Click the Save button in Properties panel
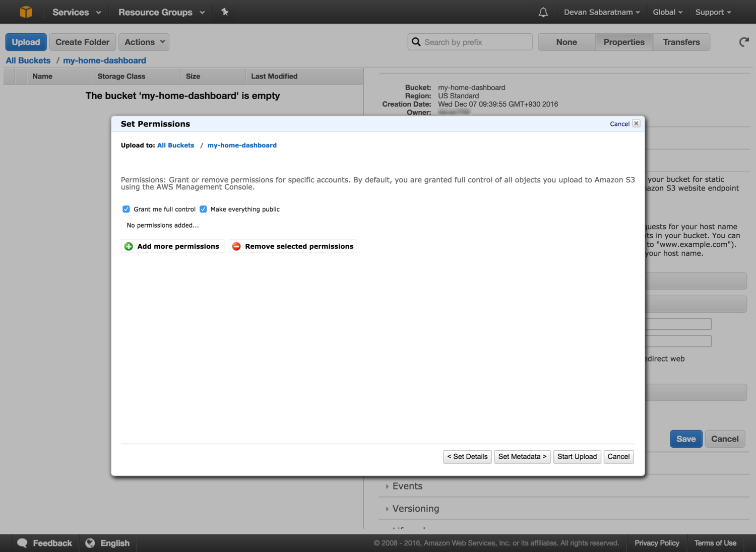756x552 pixels. [x=686, y=439]
